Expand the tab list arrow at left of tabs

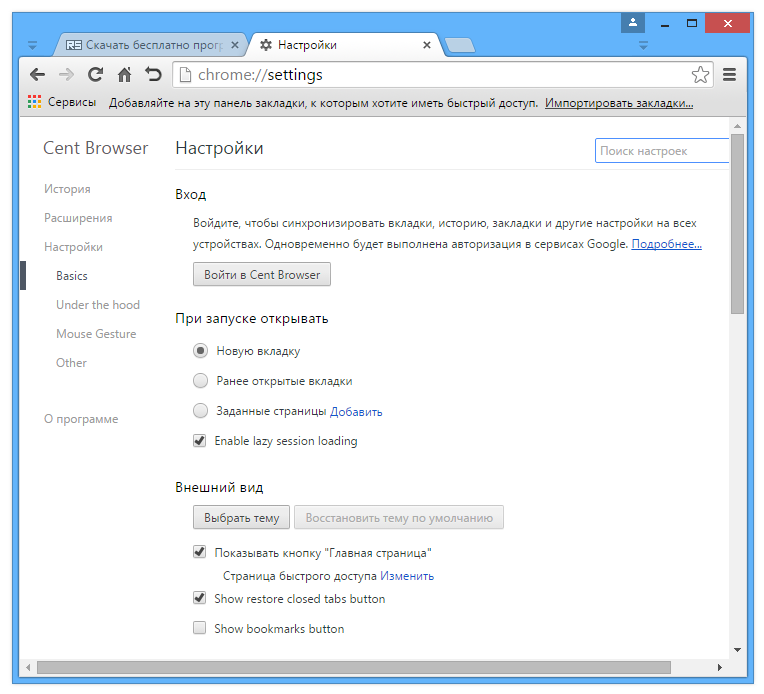[x=32, y=45]
